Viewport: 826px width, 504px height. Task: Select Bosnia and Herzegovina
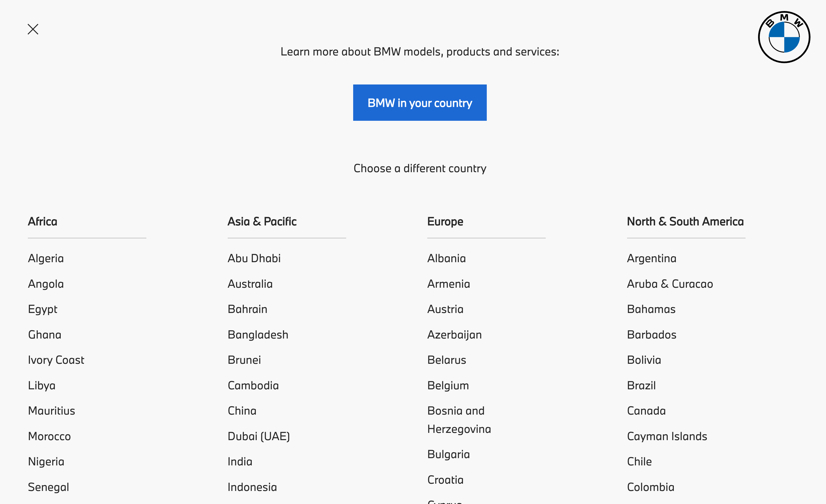point(459,420)
